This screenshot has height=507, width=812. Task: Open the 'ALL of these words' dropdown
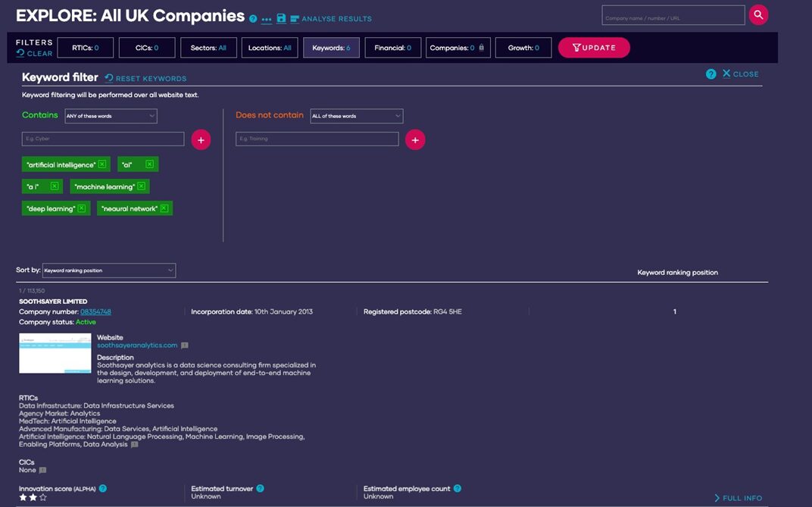click(x=356, y=116)
